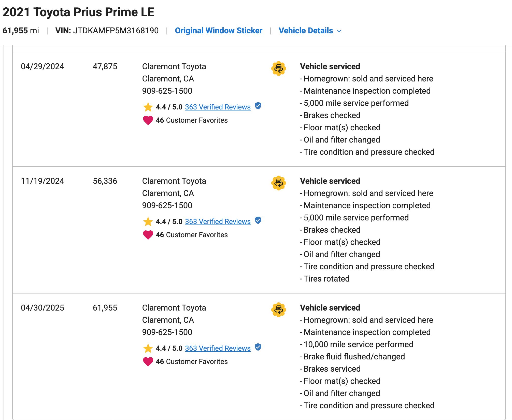Click Claremont, CA location in 04/30/2025 row
Image resolution: width=512 pixels, height=420 pixels.
[168, 320]
